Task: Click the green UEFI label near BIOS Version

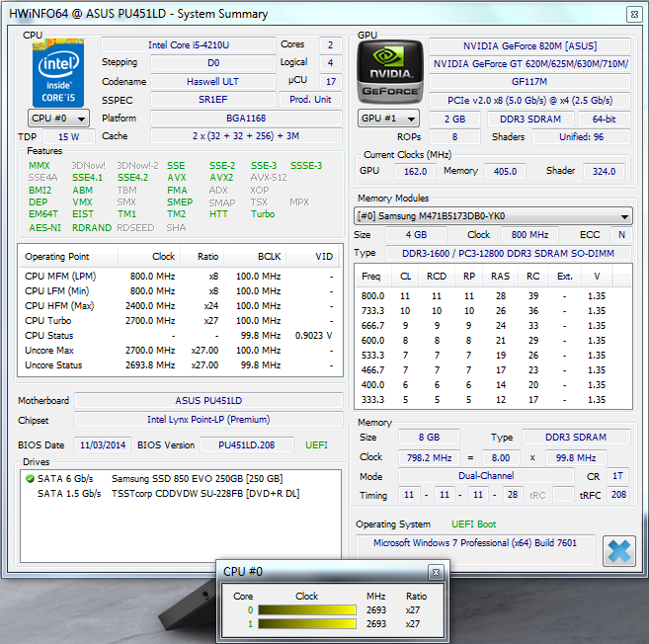Action: pyautogui.click(x=317, y=444)
